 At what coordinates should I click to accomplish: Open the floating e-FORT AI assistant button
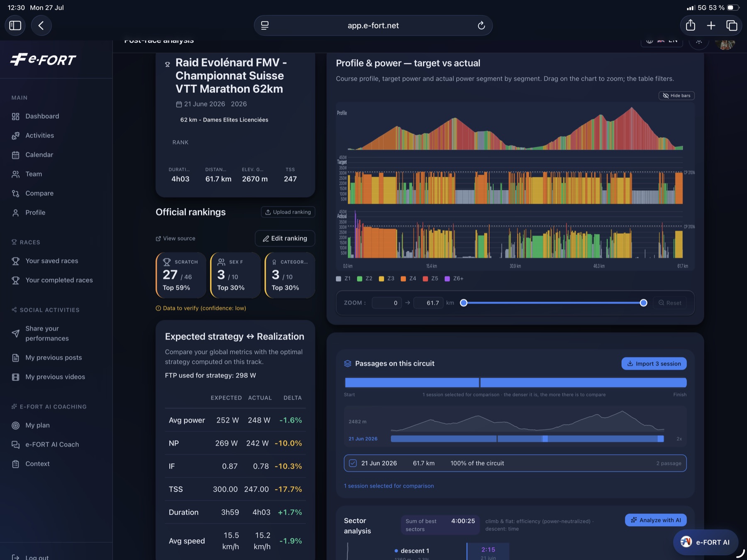pos(705,542)
